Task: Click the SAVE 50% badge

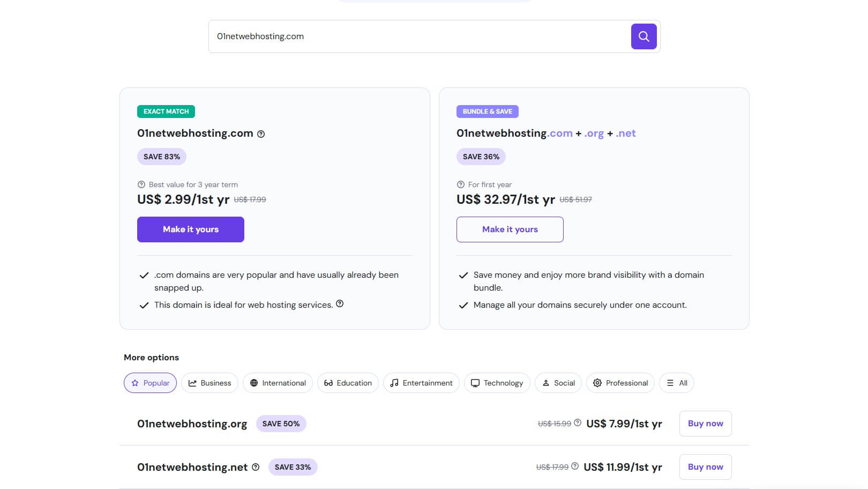Action: (281, 424)
